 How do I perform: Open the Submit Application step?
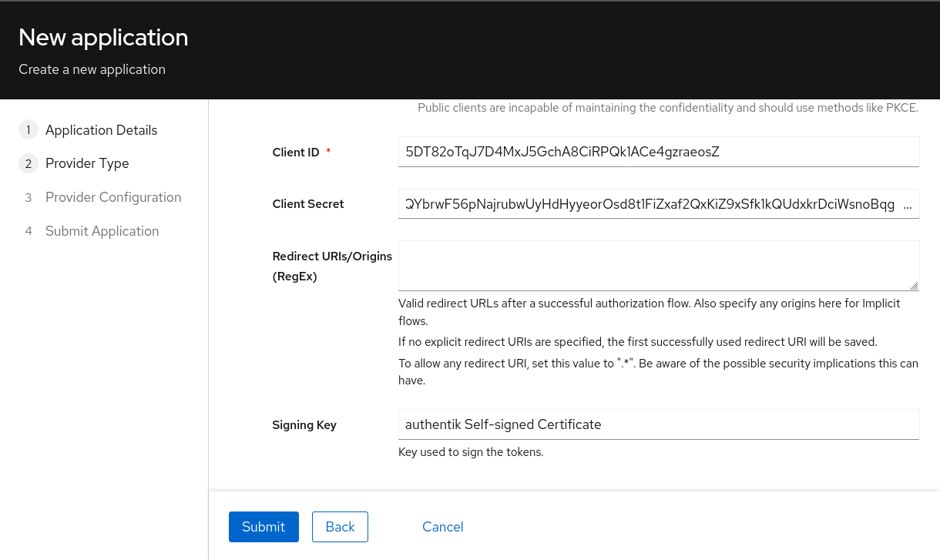tap(102, 231)
